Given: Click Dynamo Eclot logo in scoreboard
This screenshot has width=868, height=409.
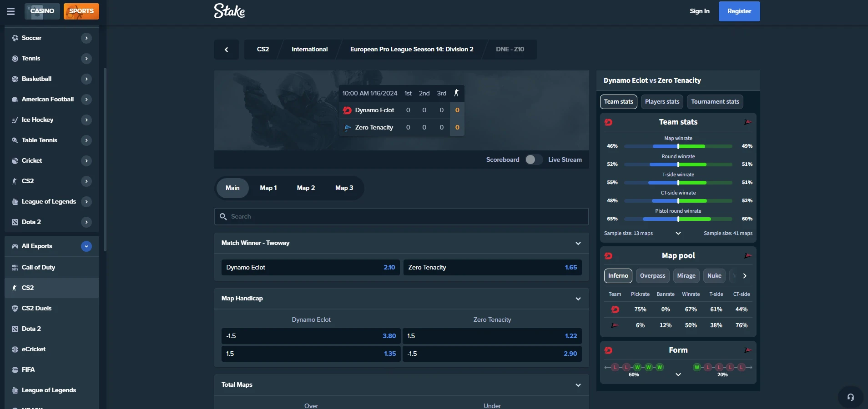Looking at the screenshot, I should (347, 110).
